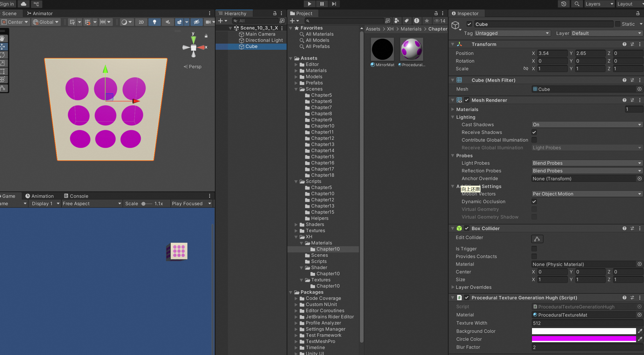Viewport: 644px width, 355px height.
Task: Open the Play Focused dropdown
Action: coord(191,203)
